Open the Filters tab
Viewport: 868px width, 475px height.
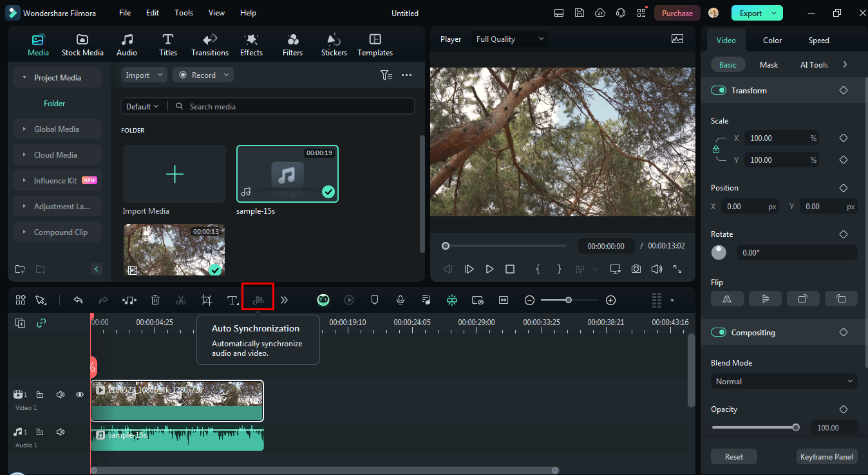292,45
